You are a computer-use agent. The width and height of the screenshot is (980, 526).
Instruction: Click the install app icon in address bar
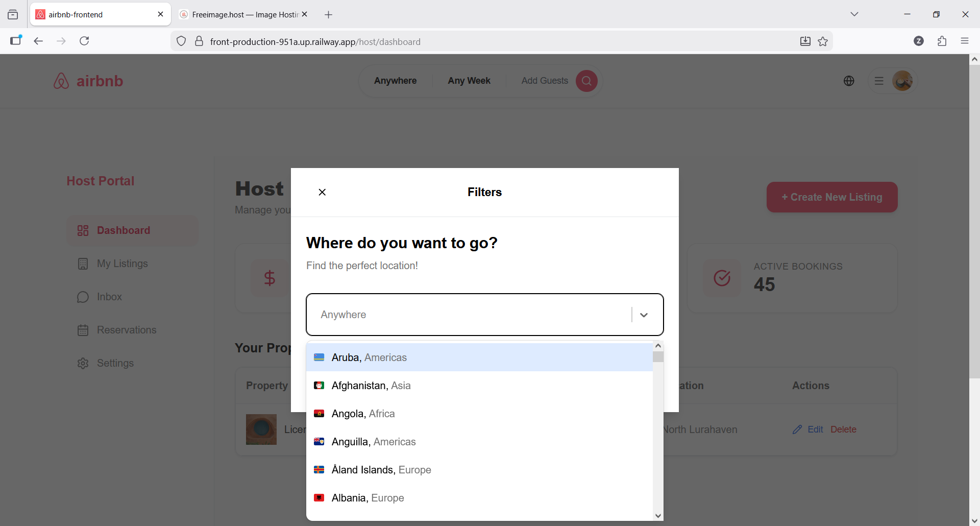tap(805, 42)
